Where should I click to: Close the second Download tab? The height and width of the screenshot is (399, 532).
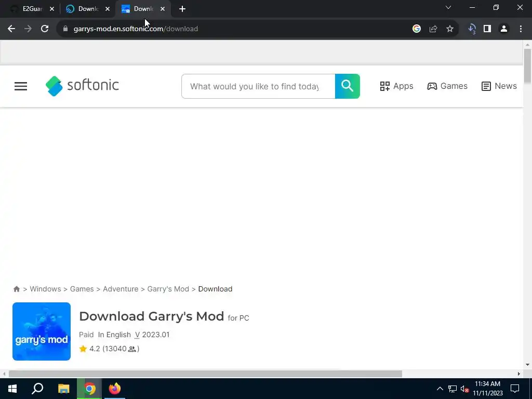pos(108,9)
